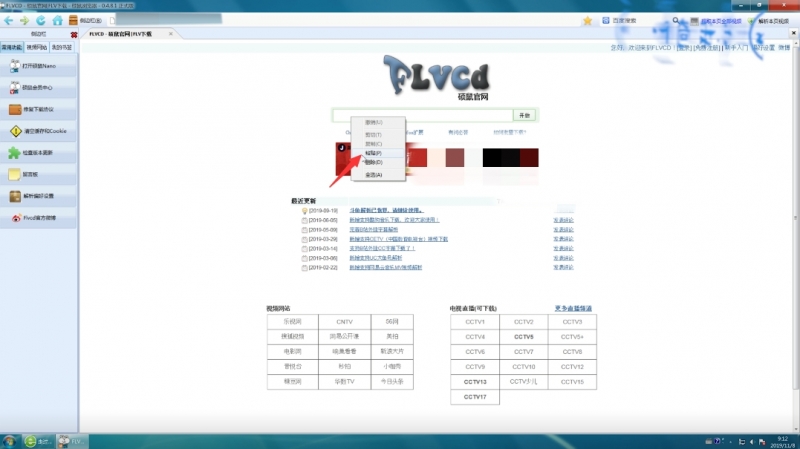
Task: Go to the Home page icon
Action: [57, 20]
